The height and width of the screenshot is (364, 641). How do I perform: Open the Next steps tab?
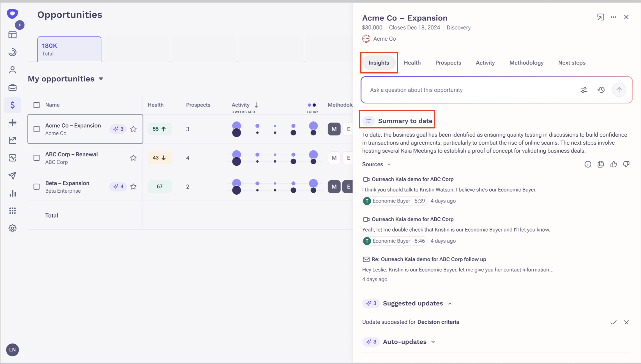[x=571, y=63]
